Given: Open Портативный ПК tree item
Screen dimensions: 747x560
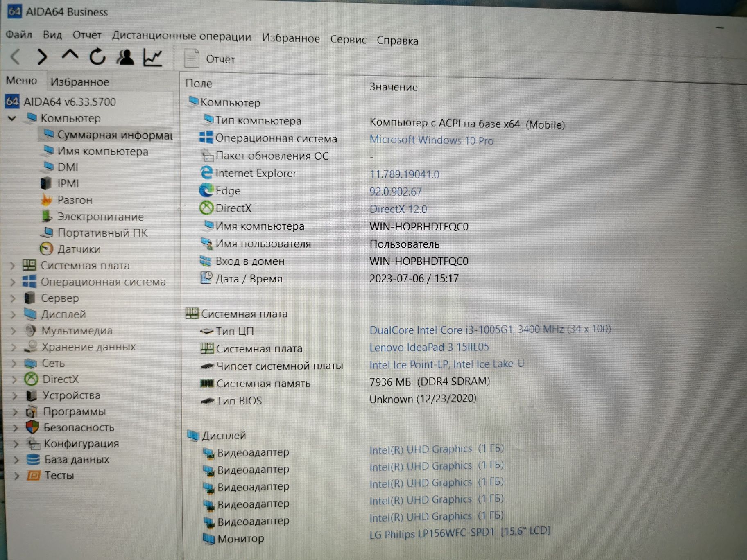Looking at the screenshot, I should pos(94,233).
